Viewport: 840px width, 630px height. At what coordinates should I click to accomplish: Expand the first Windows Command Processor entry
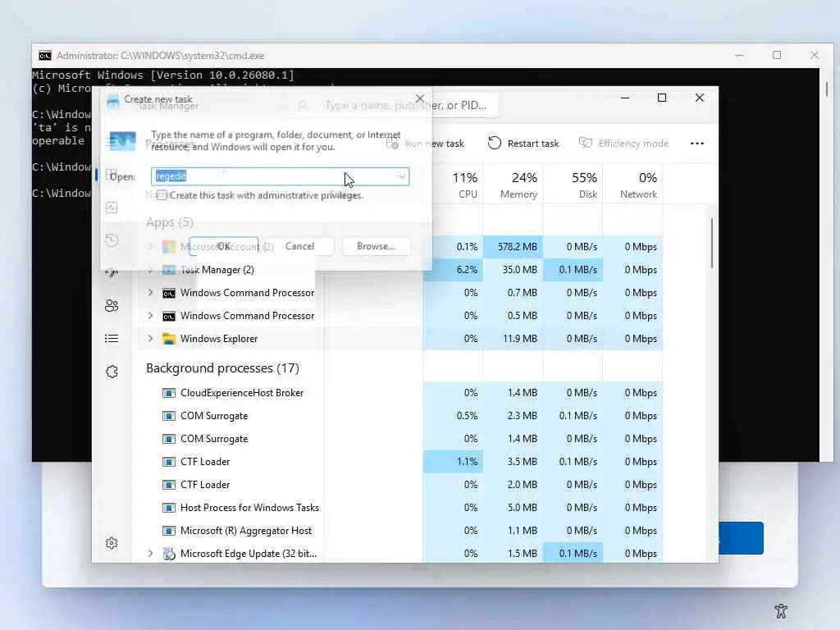tap(151, 293)
